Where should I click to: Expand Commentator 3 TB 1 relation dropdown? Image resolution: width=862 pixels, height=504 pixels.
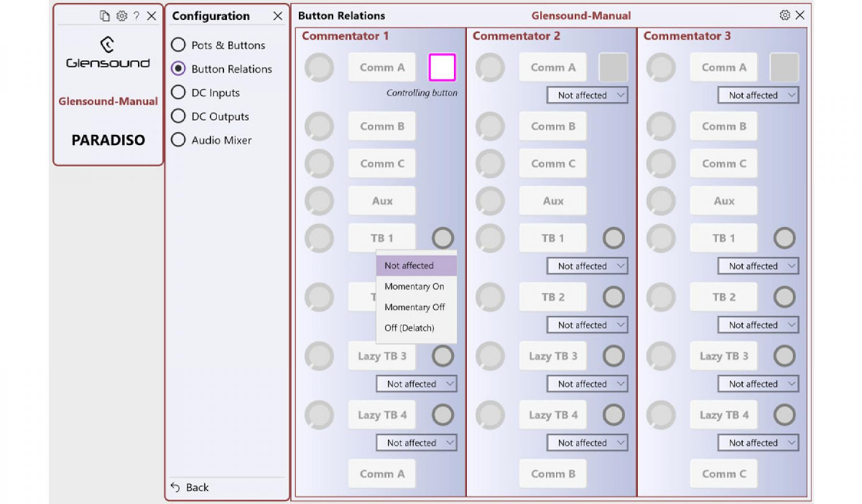(x=758, y=266)
